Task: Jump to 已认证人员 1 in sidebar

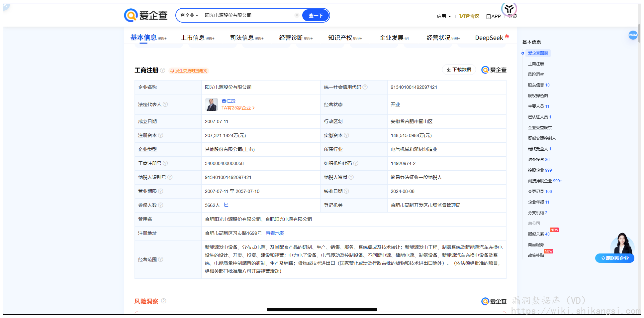Action: 540,117
